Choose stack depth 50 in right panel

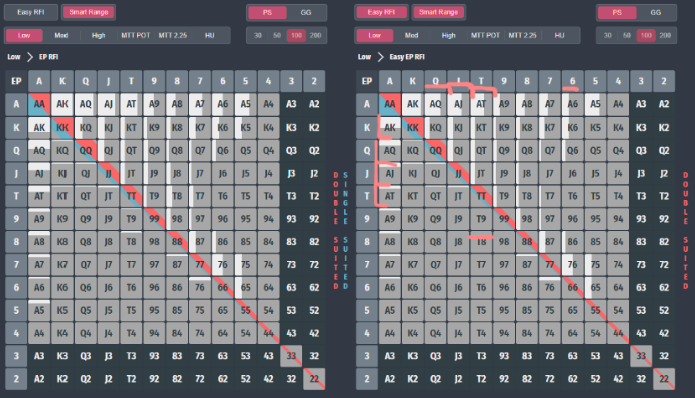click(627, 35)
